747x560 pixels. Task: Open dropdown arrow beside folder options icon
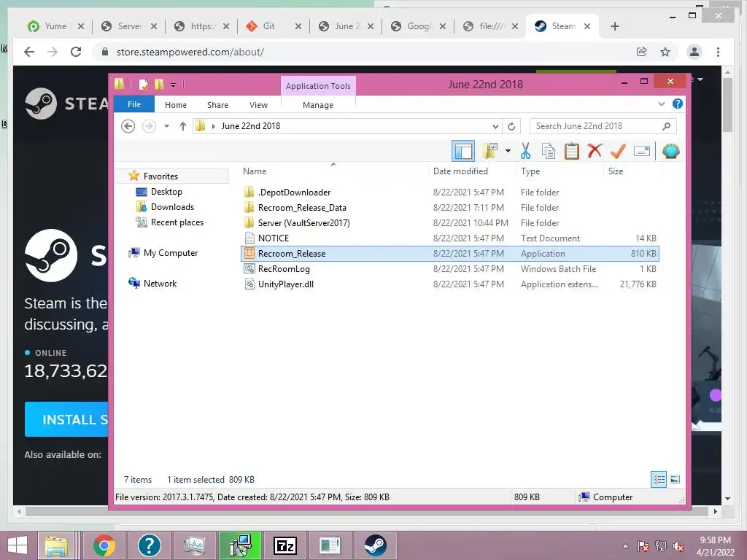508,152
